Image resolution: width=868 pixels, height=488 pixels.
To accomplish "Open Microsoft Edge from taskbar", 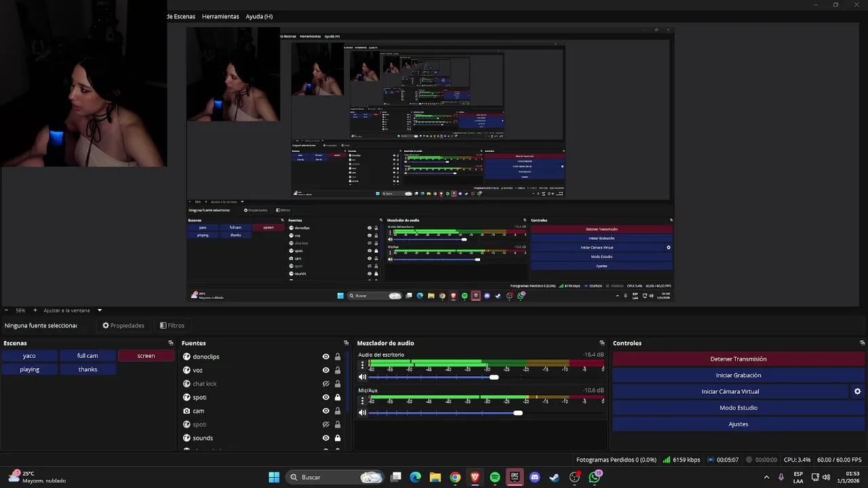I will tap(416, 477).
